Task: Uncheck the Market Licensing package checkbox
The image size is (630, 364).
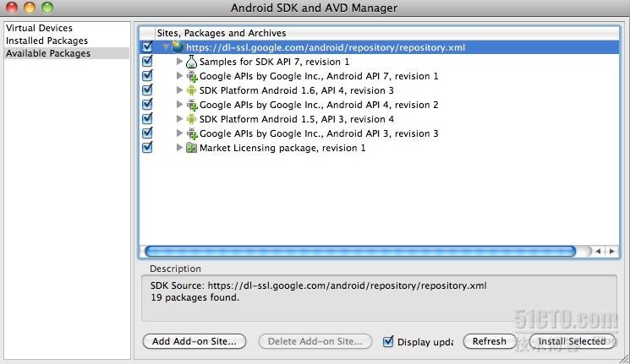Action: pos(147,147)
